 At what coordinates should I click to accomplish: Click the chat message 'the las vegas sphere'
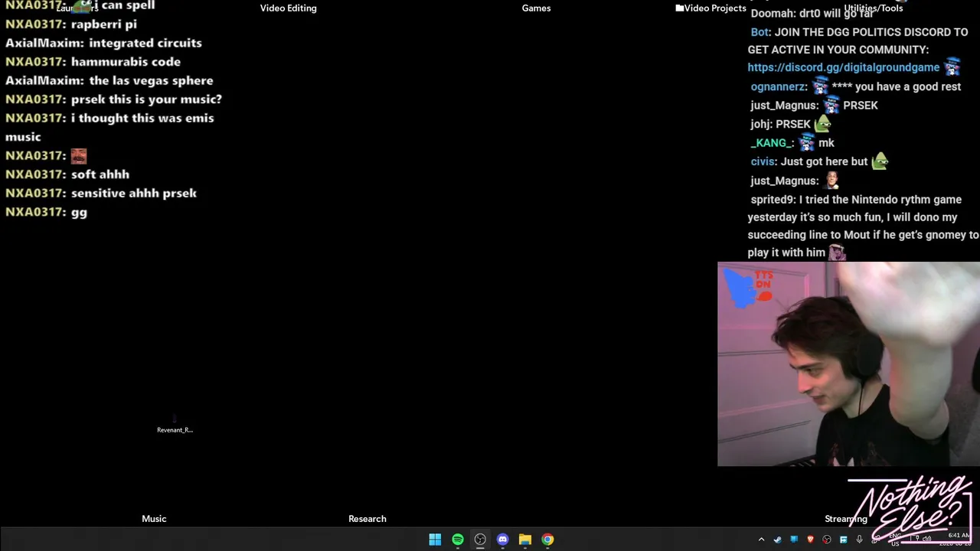151,80
